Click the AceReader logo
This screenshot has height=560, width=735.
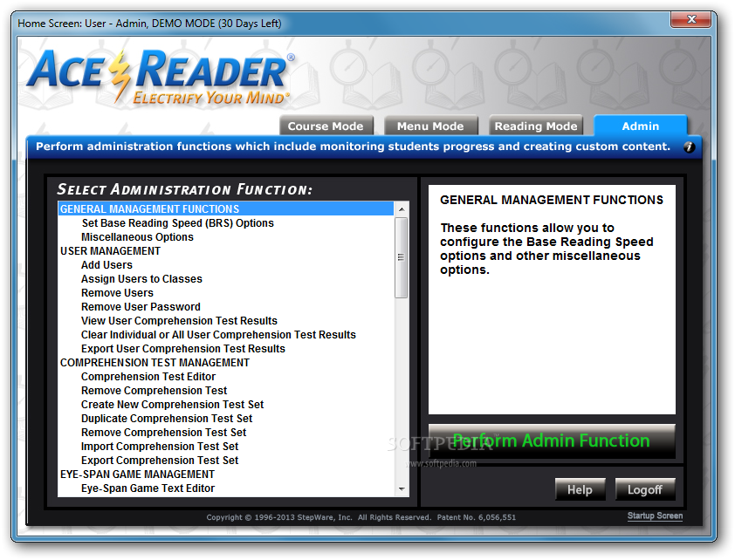pos(161,77)
